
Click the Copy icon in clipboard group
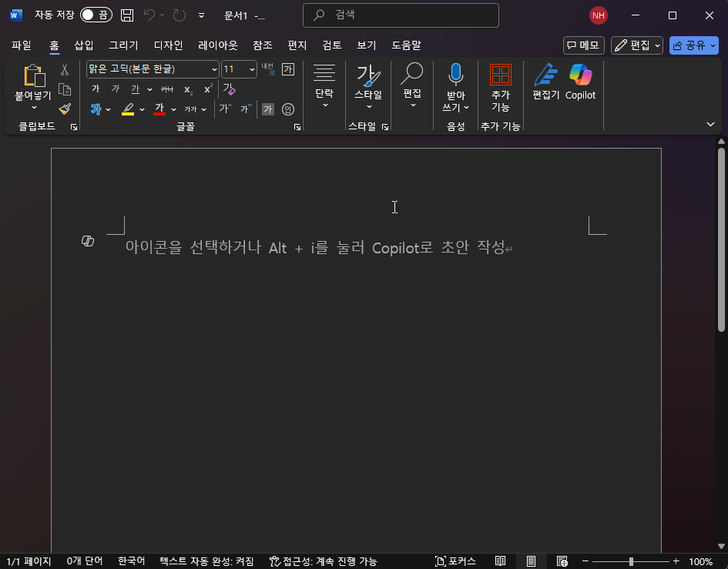65,89
